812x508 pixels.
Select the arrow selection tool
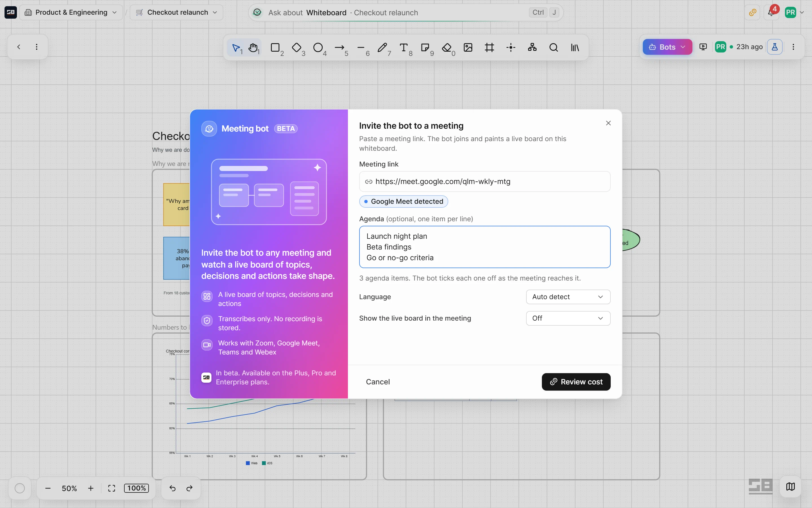[237, 47]
